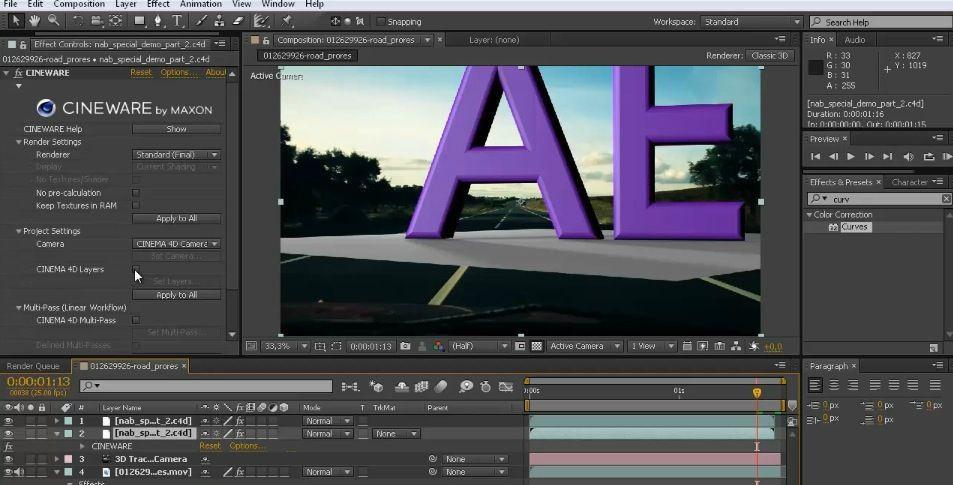Select the Clone Stamp tool
Viewport: 953px width, 485px height.
click(219, 21)
